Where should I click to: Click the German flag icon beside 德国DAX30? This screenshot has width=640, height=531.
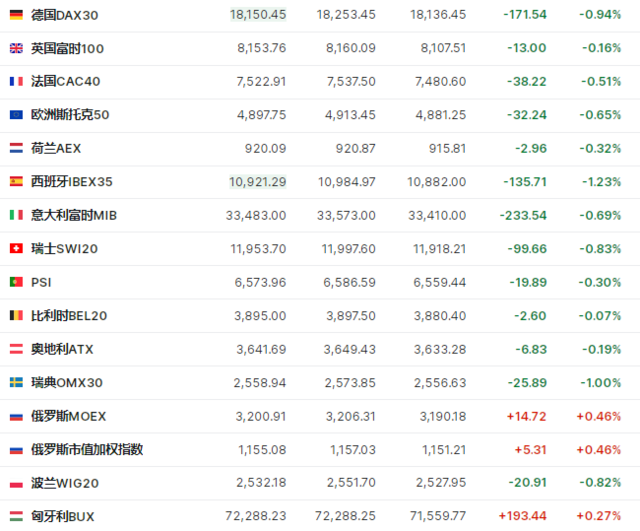(x=16, y=16)
